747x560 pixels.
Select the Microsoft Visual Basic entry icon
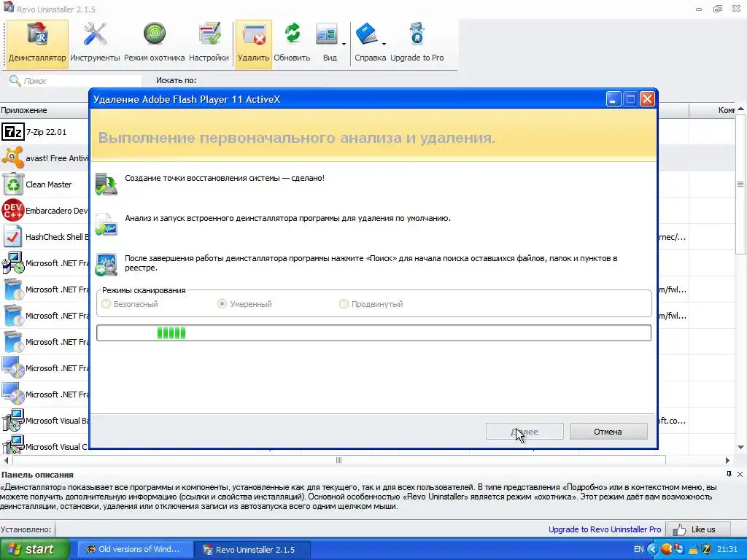click(13, 421)
